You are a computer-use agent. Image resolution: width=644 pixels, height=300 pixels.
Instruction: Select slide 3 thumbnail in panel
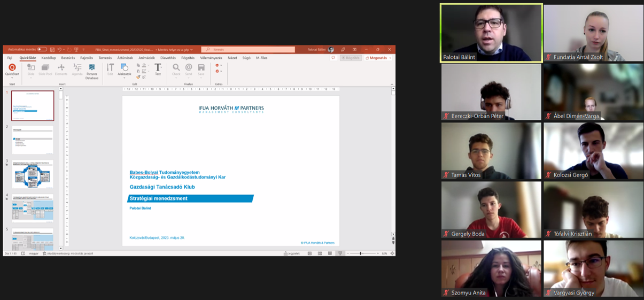[33, 174]
